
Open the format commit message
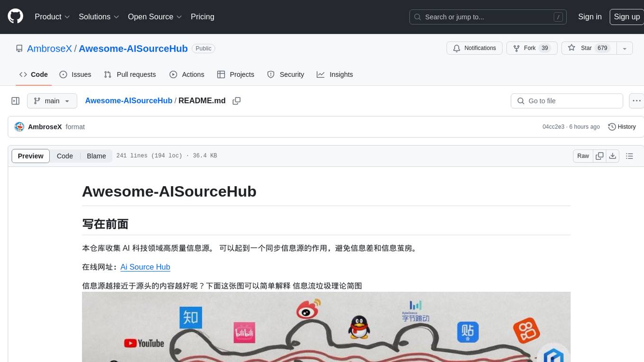pyautogui.click(x=75, y=127)
